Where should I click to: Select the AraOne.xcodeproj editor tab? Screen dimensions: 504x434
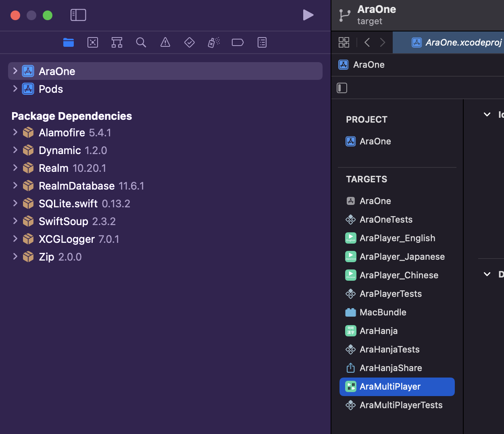(x=448, y=42)
